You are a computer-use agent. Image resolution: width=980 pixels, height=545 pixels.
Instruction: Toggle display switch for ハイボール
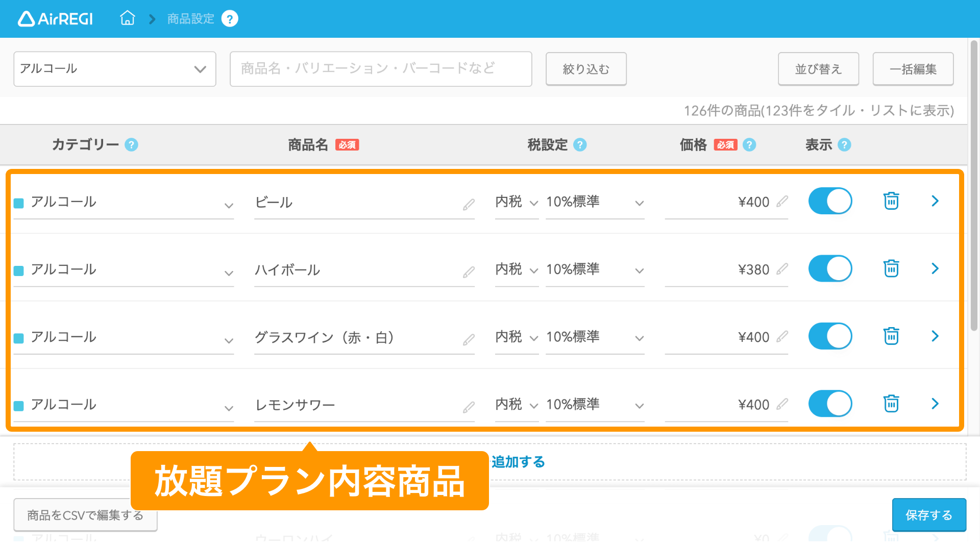(x=830, y=268)
